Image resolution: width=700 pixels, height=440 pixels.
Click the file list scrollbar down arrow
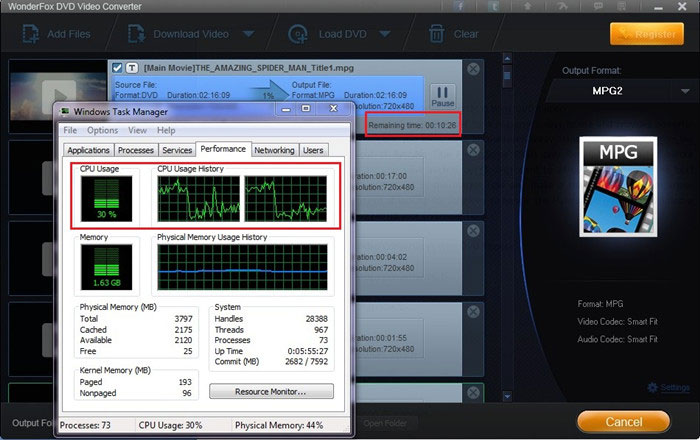click(x=507, y=396)
